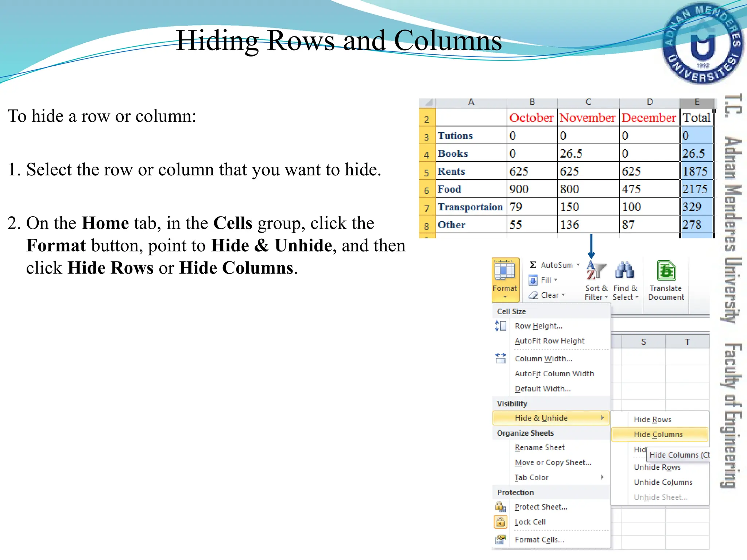Select column T header
This screenshot has height=560, width=747.
(687, 342)
